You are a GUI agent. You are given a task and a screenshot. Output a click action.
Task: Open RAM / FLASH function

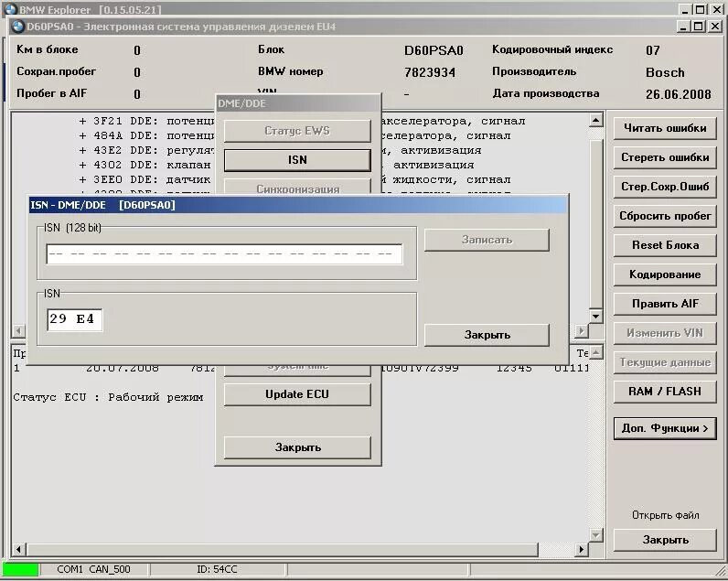click(665, 392)
